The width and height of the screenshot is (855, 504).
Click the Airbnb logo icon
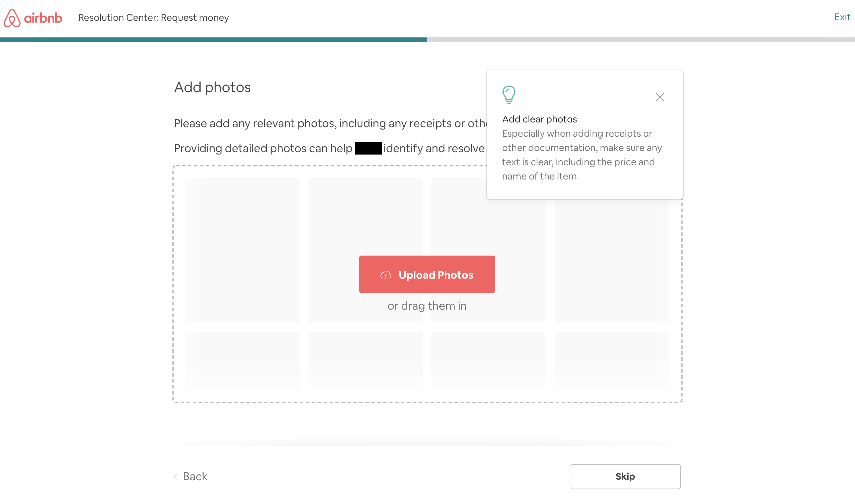tap(12, 17)
